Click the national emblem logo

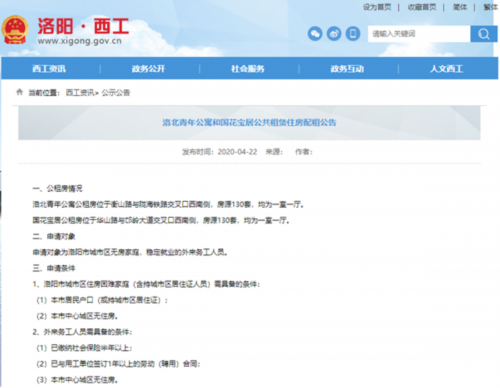tap(14, 30)
